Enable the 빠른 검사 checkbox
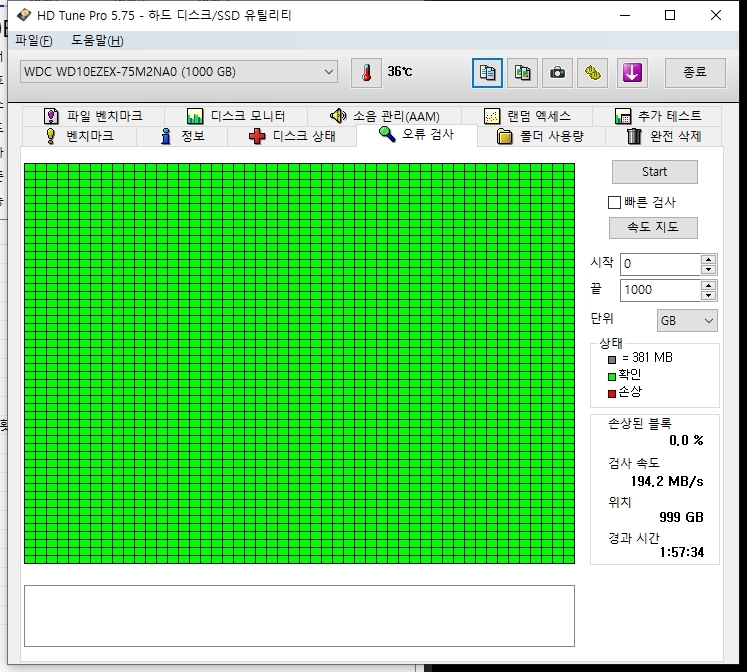This screenshot has height=672, width=747. click(x=614, y=202)
